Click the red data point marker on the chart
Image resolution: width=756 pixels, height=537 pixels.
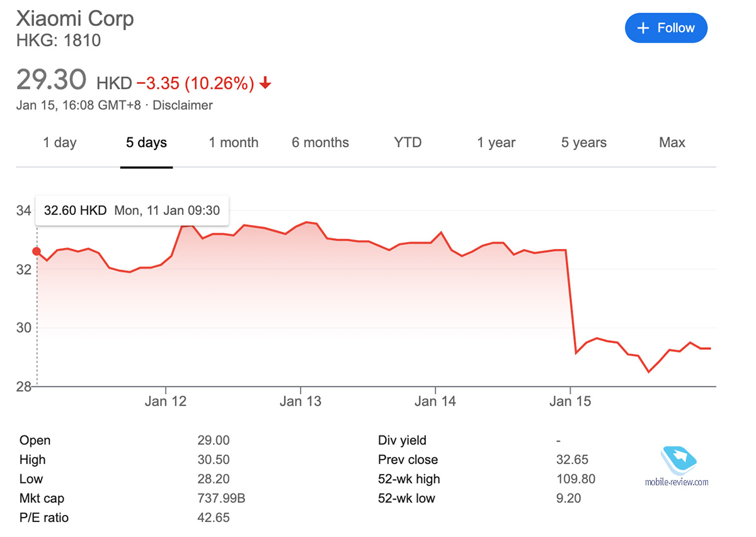coord(37,251)
